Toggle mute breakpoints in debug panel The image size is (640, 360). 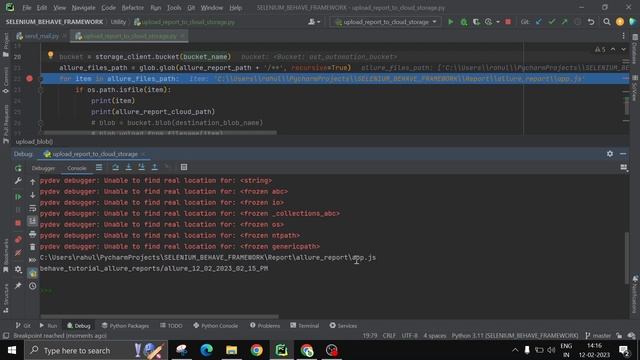[x=18, y=253]
